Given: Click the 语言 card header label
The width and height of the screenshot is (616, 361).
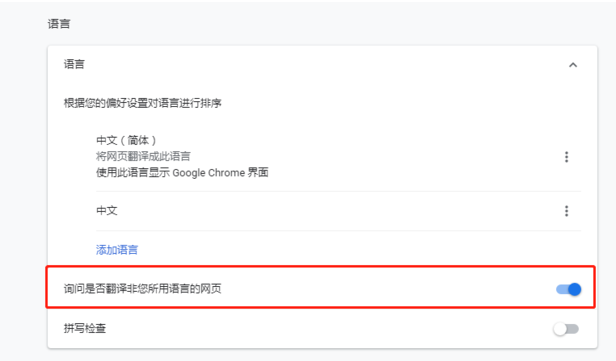Looking at the screenshot, I should [x=74, y=64].
